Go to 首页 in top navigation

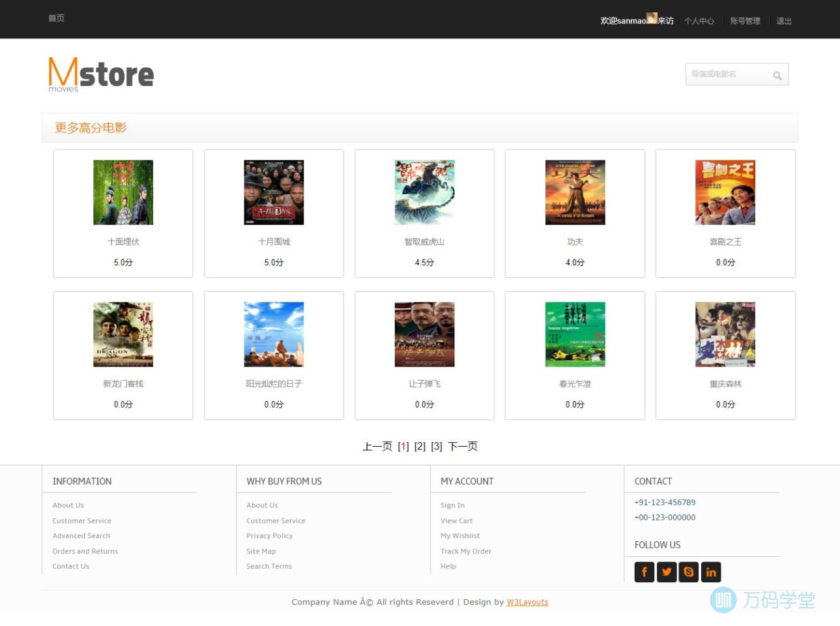[x=56, y=18]
